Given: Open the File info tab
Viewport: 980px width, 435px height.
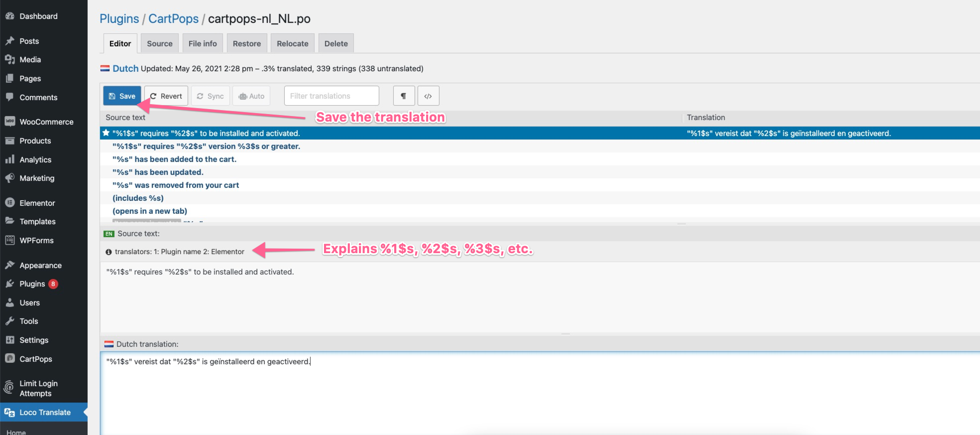Looking at the screenshot, I should pos(203,44).
